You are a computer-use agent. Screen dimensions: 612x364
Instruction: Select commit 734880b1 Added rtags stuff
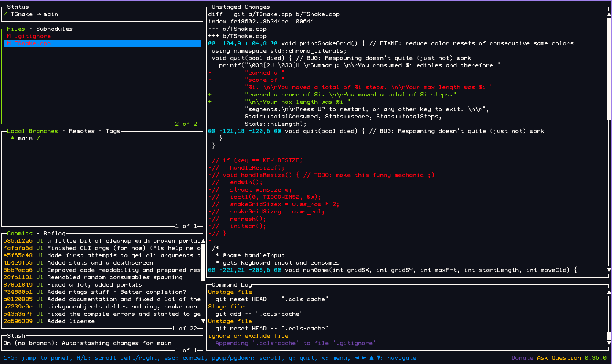pyautogui.click(x=102, y=292)
